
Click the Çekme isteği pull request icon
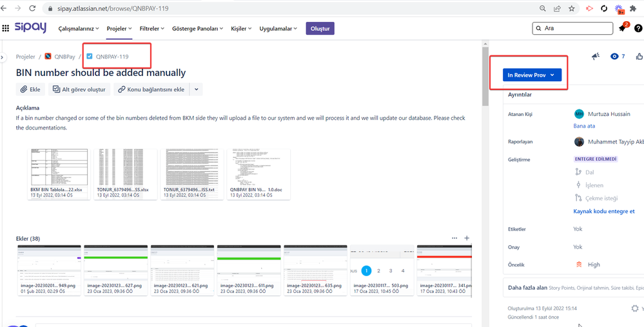578,198
